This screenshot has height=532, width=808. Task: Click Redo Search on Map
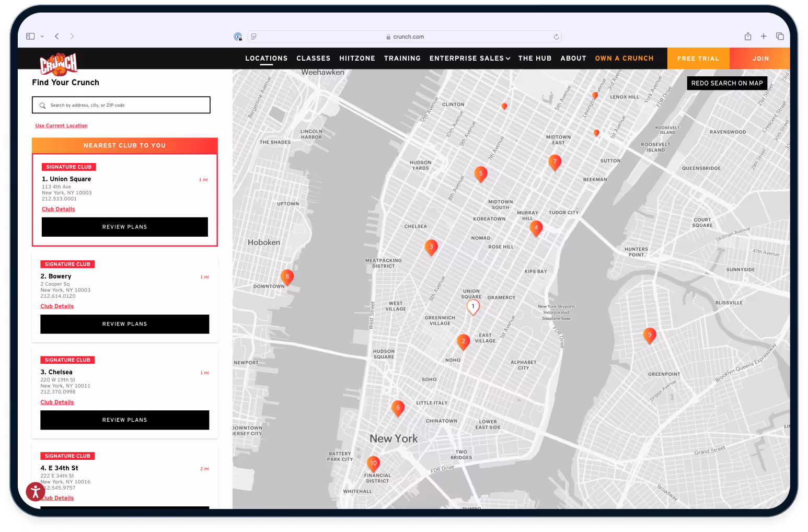[x=726, y=83]
